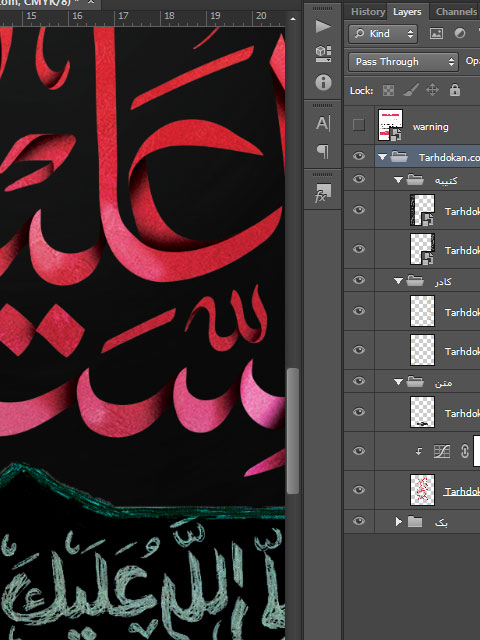This screenshot has height=640, width=480.
Task: Select the Layers tab
Action: 407,12
